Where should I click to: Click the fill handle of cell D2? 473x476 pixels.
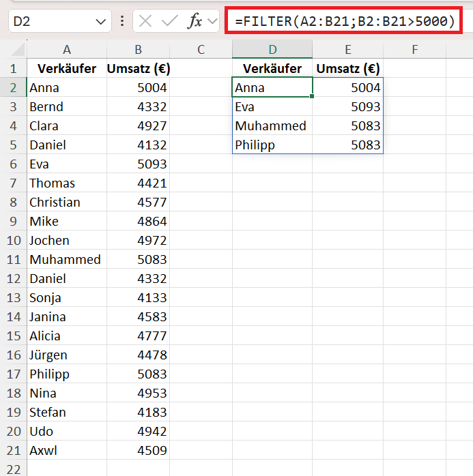tap(312, 96)
